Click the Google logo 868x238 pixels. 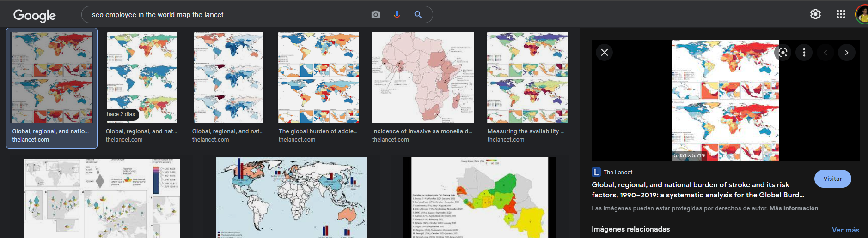coord(34,15)
